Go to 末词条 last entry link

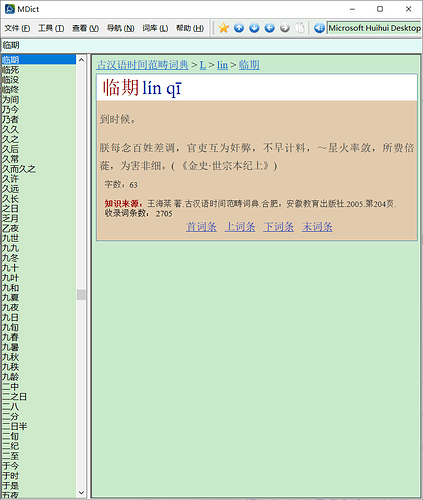click(317, 227)
